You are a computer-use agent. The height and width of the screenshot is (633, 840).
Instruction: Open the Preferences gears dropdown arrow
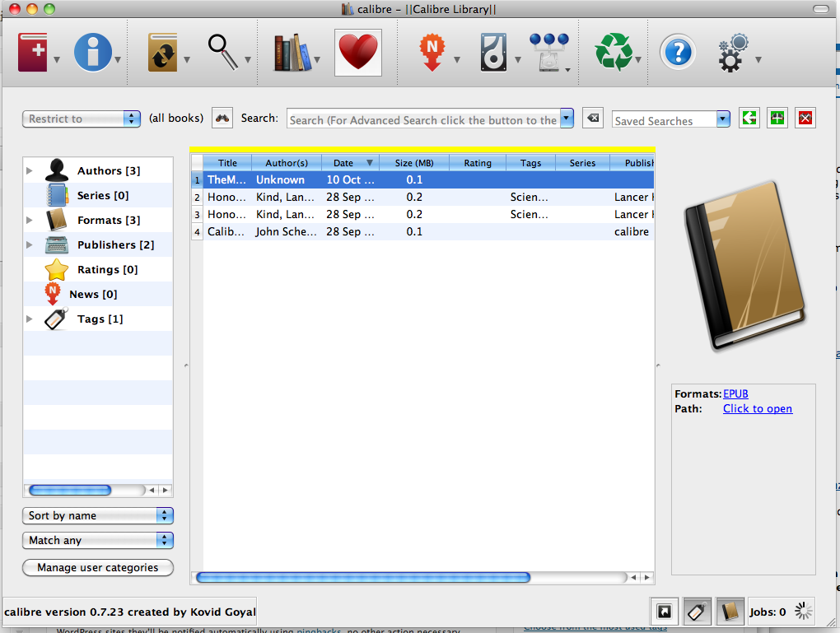pyautogui.click(x=758, y=60)
